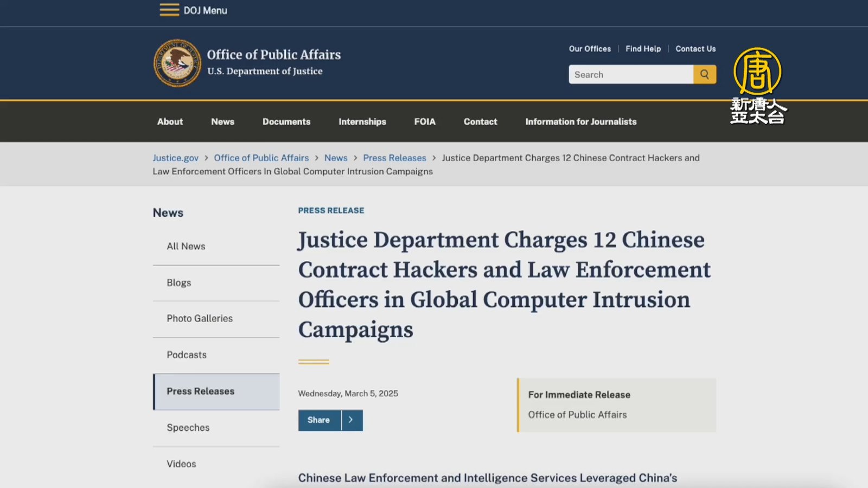Click the Our Offices header link

[590, 49]
